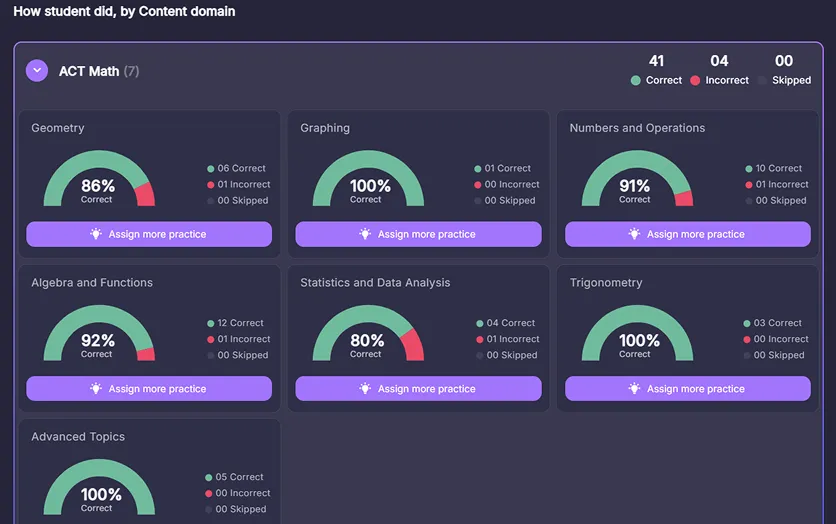Click the Statistics 80% gauge chart
The width and height of the screenshot is (836, 524).
368,333
